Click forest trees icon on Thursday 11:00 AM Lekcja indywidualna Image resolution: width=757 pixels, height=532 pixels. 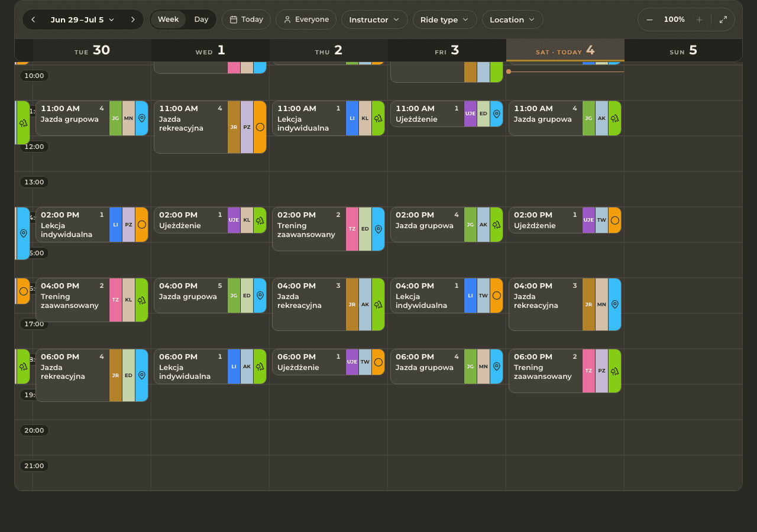click(x=378, y=118)
